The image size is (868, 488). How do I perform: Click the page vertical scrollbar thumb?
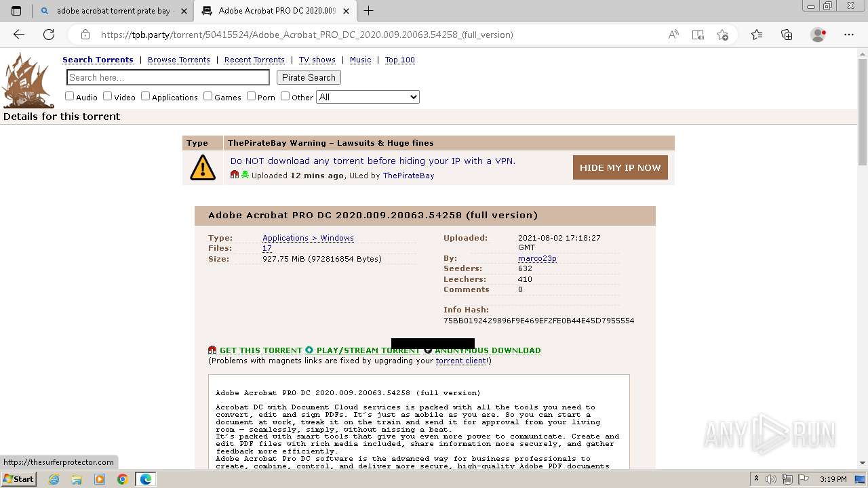coord(862,113)
